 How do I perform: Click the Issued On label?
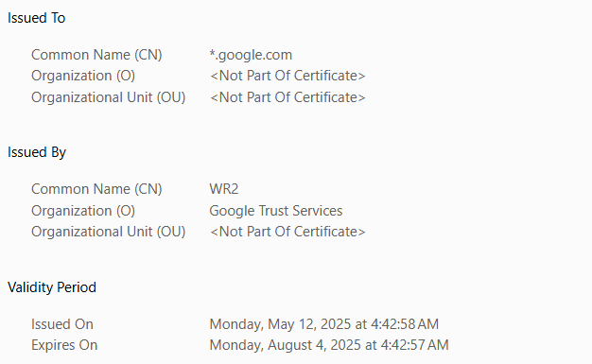(62, 324)
